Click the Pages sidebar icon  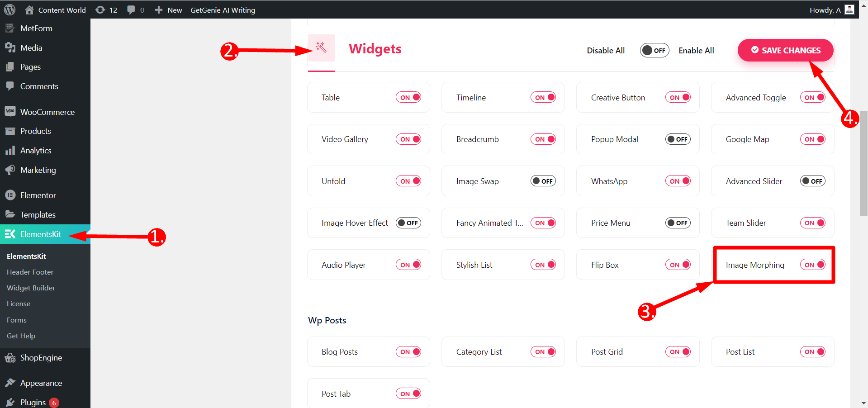point(10,66)
